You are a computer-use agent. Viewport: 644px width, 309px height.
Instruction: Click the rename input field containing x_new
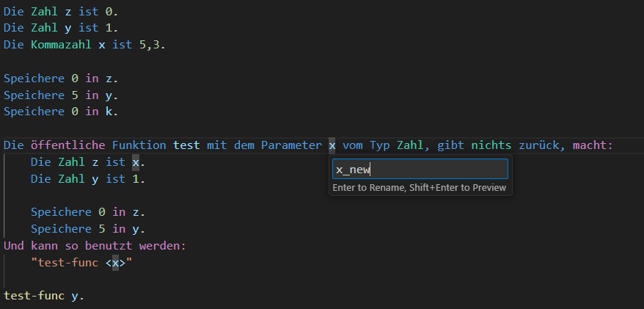pyautogui.click(x=420, y=170)
